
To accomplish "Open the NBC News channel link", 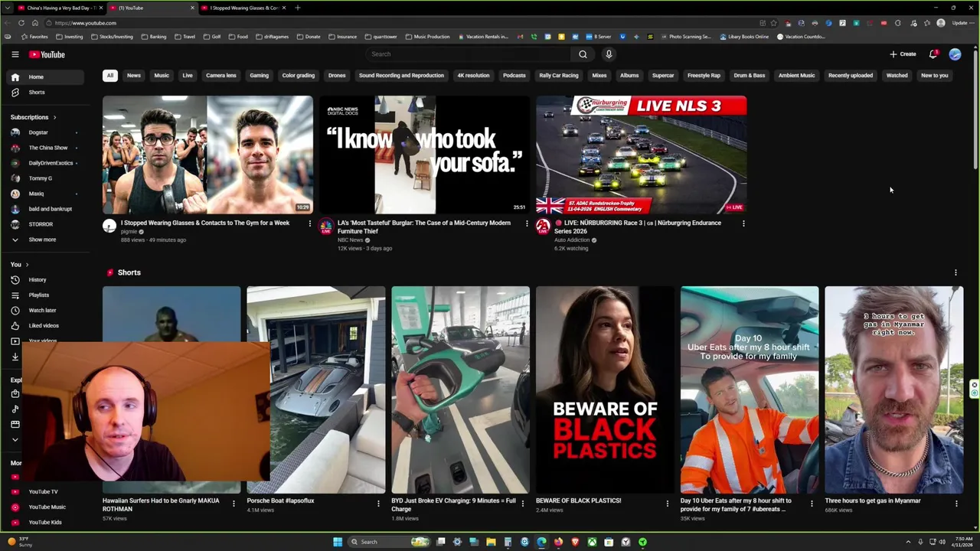I will pos(351,240).
